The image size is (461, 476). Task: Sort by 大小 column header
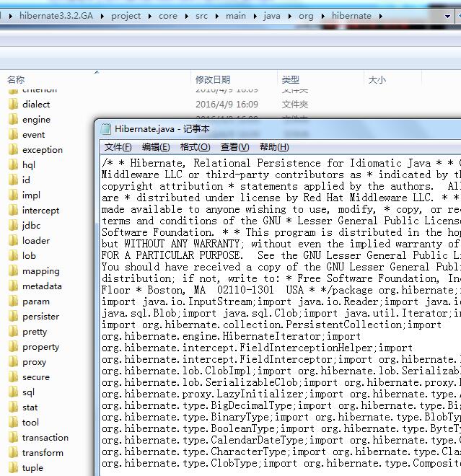377,80
